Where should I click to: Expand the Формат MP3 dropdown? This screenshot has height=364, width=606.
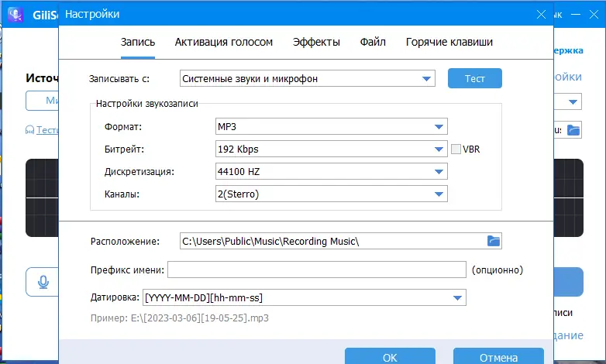point(439,127)
